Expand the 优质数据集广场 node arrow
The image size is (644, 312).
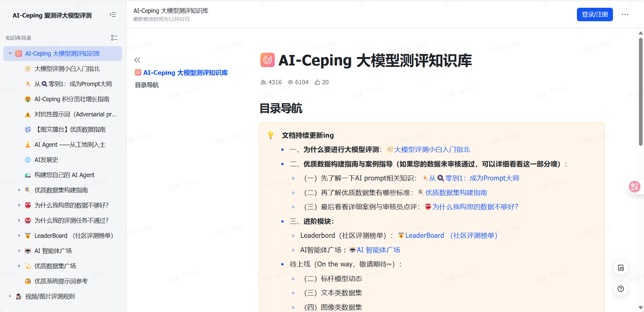(19, 266)
